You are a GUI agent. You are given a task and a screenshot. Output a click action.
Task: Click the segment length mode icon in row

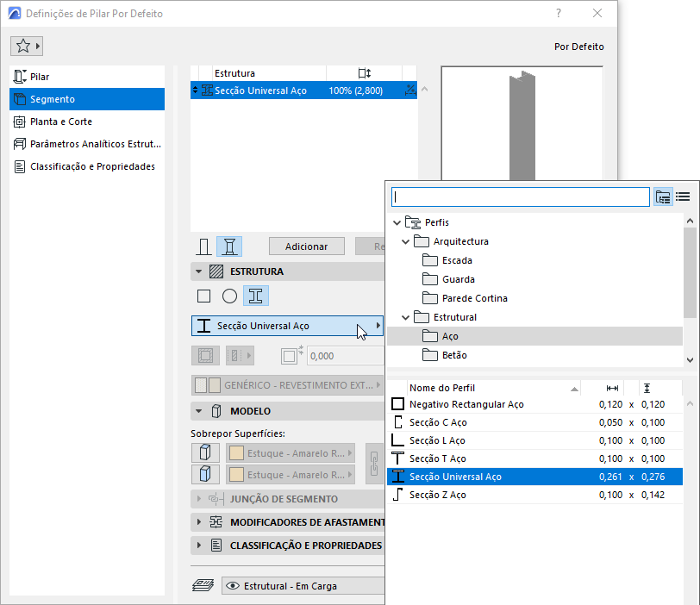pyautogui.click(x=410, y=90)
